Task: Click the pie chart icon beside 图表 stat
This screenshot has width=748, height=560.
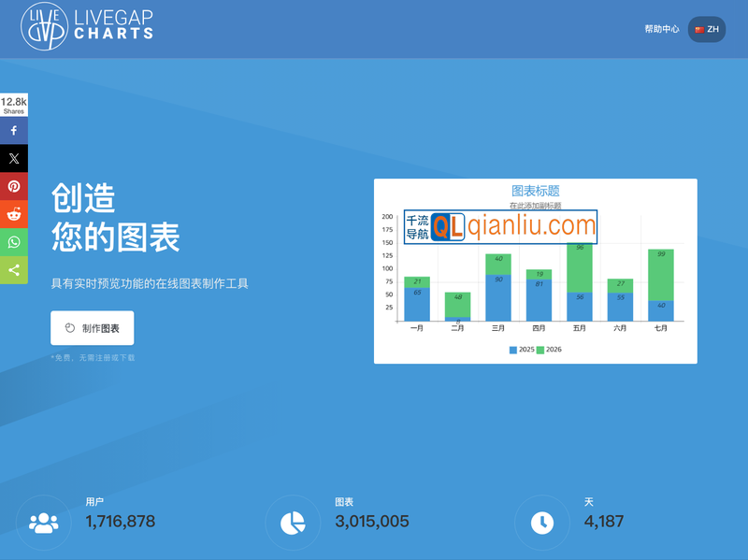Action: click(293, 522)
